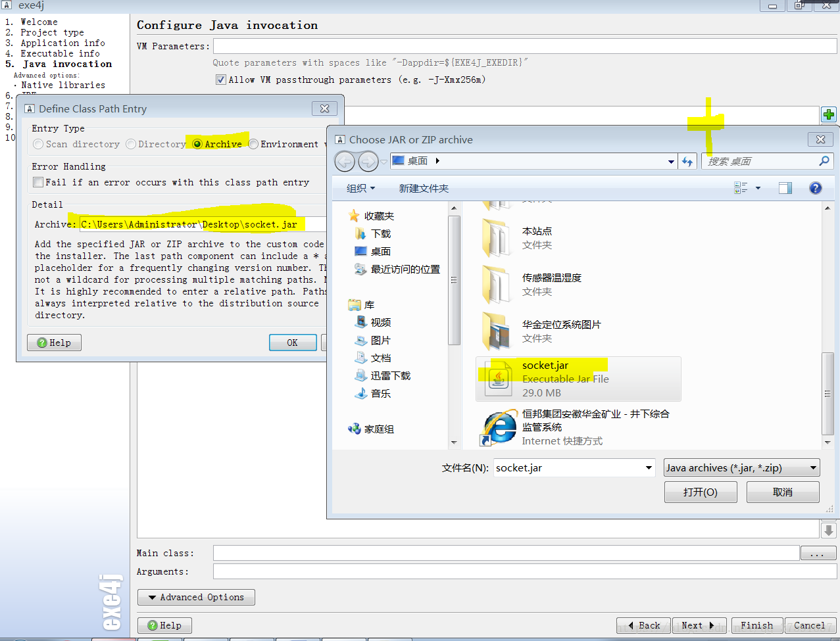Click the Archive path input field

(203, 224)
